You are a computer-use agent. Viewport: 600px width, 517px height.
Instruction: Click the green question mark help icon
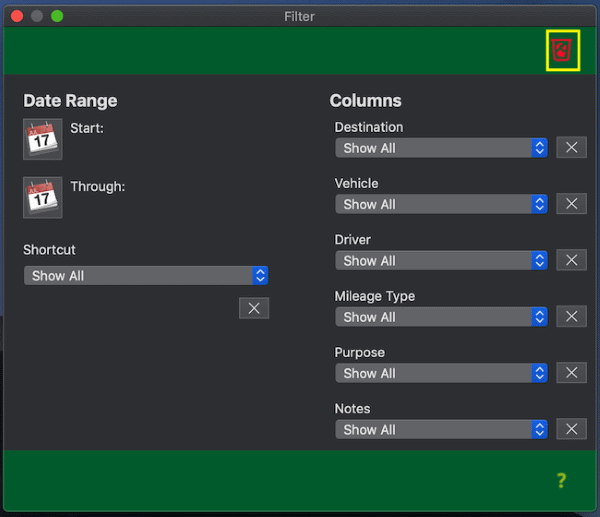tap(561, 481)
